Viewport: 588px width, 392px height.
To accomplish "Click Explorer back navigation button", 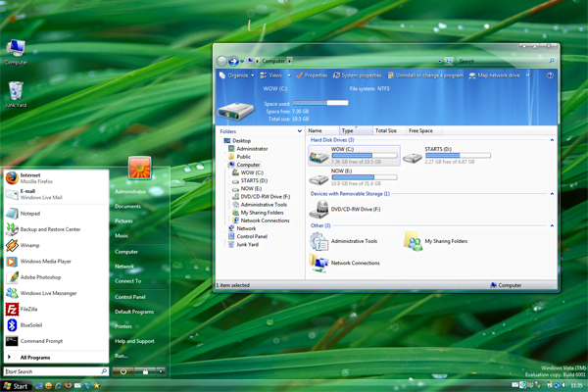I will pyautogui.click(x=222, y=61).
